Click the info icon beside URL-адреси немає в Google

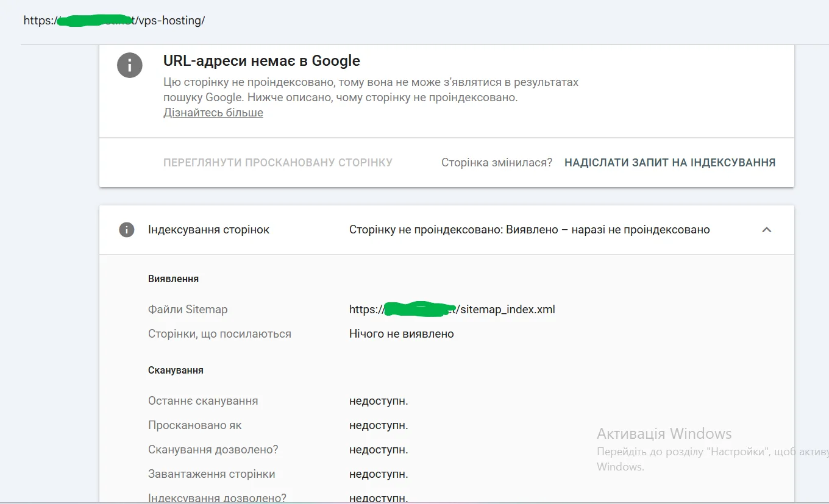[x=129, y=65]
